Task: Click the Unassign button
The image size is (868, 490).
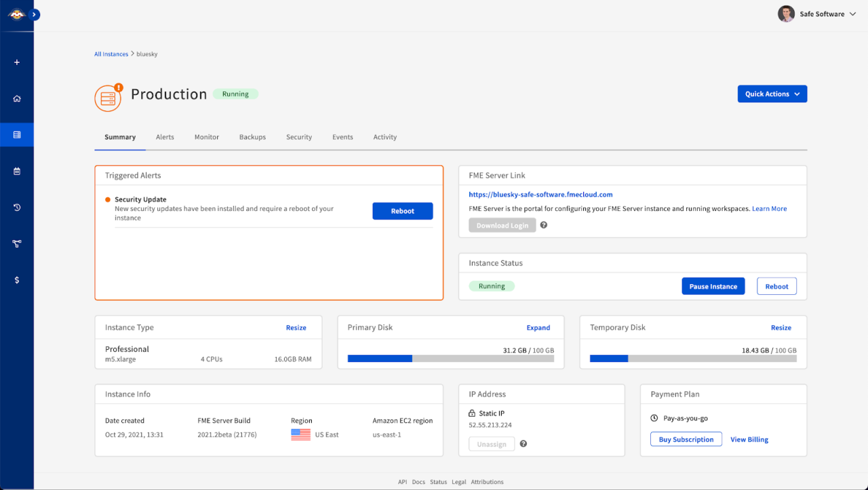Action: pyautogui.click(x=492, y=444)
